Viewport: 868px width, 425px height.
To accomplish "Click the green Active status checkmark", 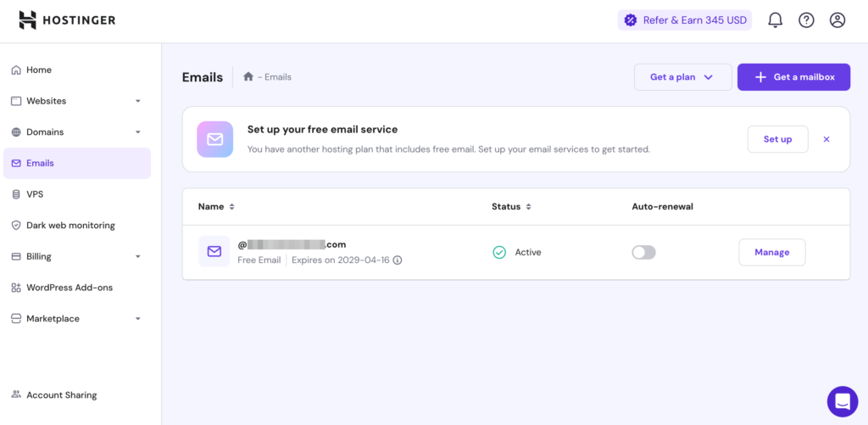I will click(x=499, y=252).
